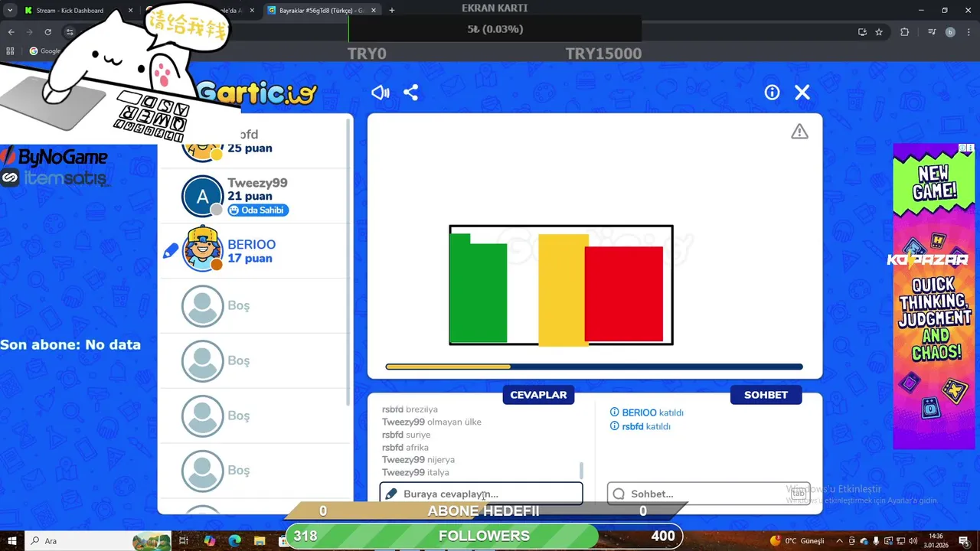Select the last fully visible Boş slot

tap(254, 471)
